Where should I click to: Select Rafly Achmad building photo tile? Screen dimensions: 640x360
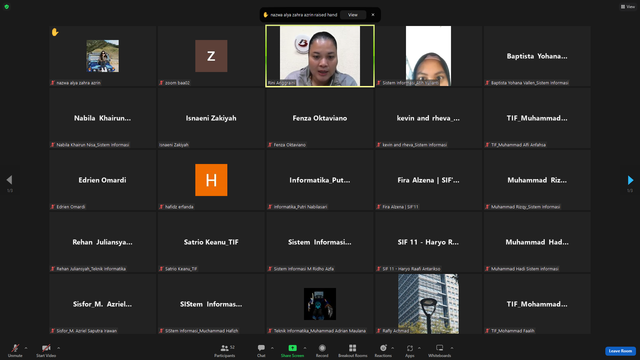click(x=428, y=304)
